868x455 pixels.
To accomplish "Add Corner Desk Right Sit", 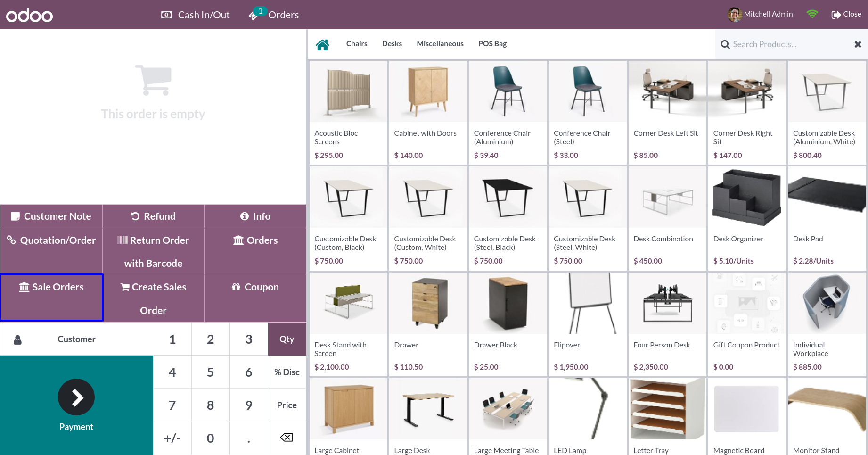I will coord(747,112).
